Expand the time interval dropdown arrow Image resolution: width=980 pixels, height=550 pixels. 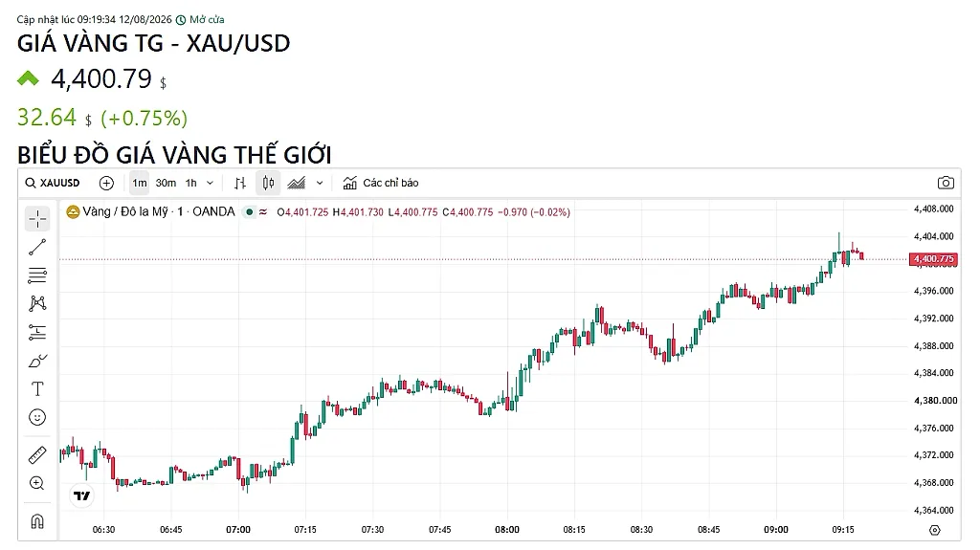point(210,183)
